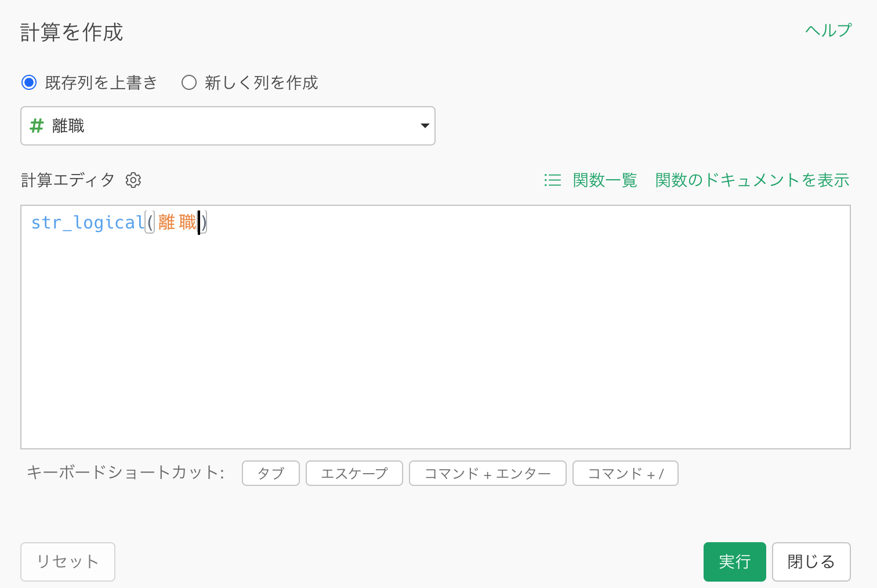Click 関数のドキュメントを表示 link

(752, 180)
